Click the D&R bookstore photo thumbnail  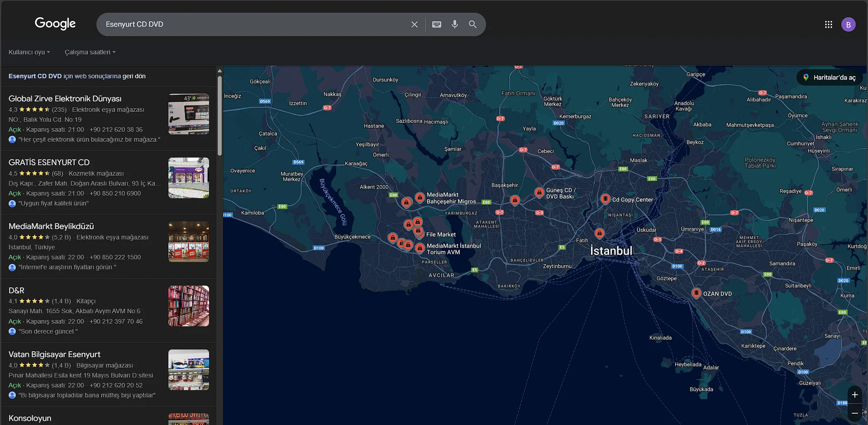tap(188, 306)
